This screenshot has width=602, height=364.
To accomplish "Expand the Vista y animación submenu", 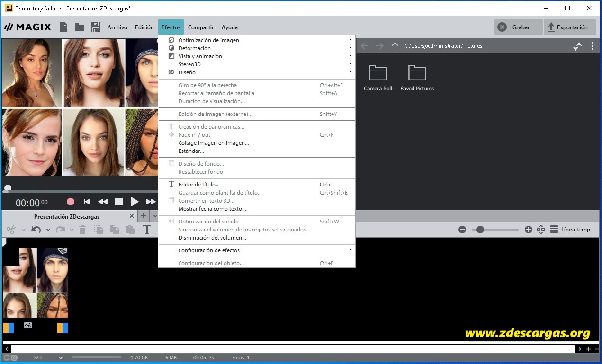I will 257,56.
